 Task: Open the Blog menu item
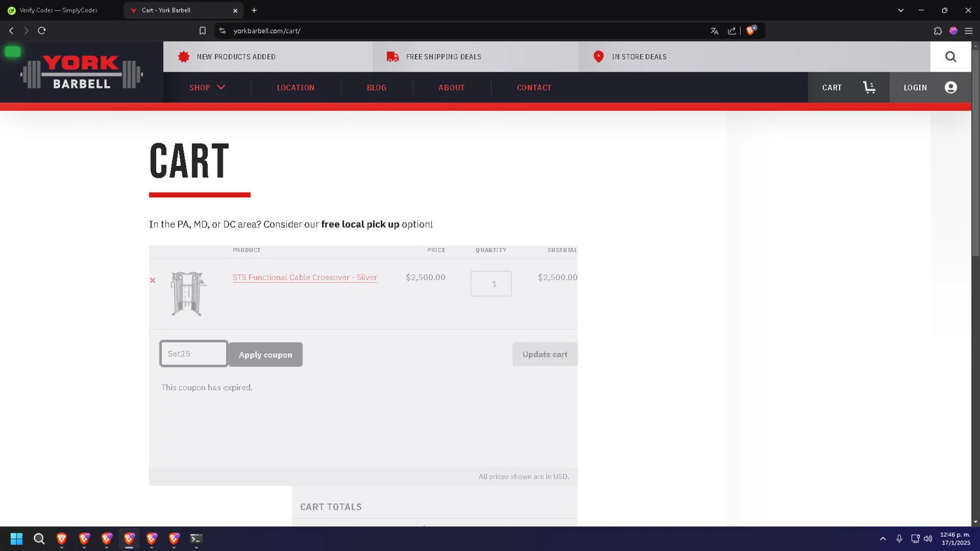tap(376, 87)
